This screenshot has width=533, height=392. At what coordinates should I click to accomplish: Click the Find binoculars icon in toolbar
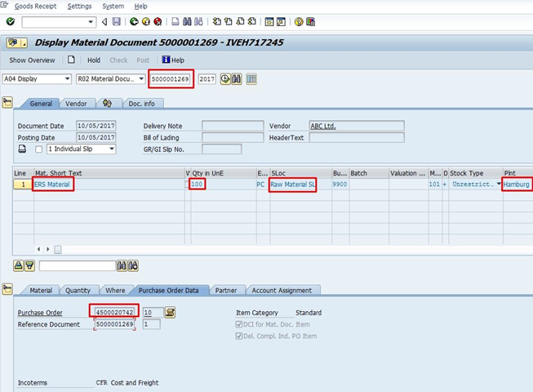(x=187, y=22)
